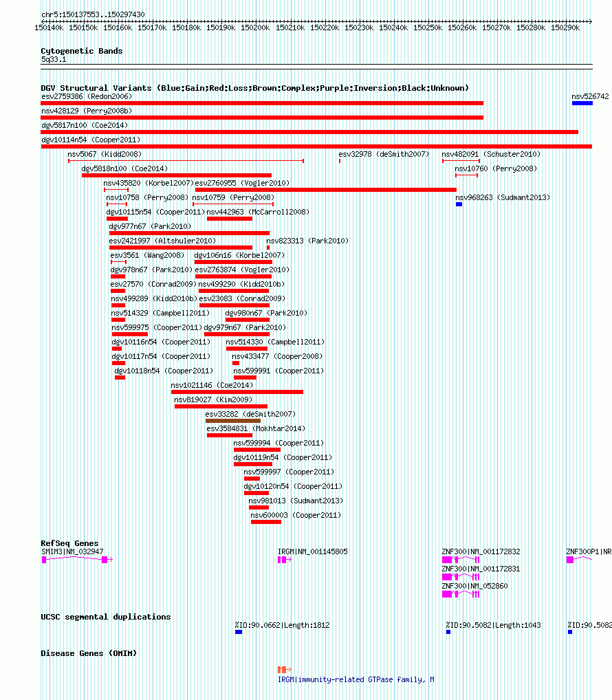Open ZNF300|NM_001172831 transcript

click(481, 568)
